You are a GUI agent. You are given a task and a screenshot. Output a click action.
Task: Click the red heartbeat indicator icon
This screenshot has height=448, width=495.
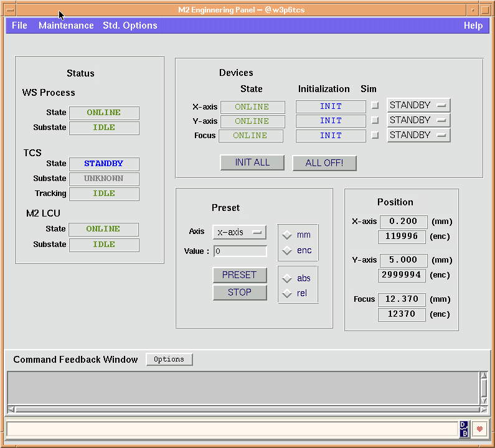pos(479,429)
